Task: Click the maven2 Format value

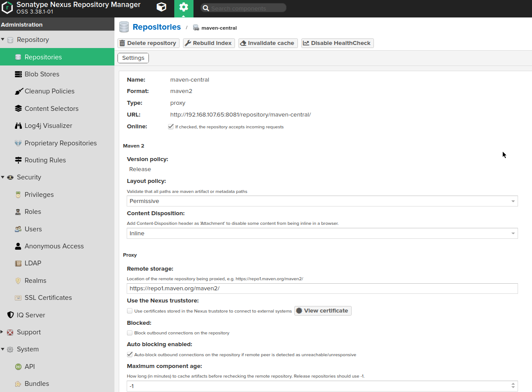Action: coord(181,91)
